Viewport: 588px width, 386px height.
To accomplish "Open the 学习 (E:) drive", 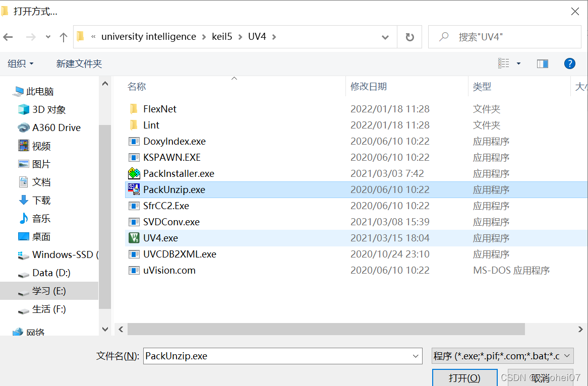I will (x=49, y=291).
